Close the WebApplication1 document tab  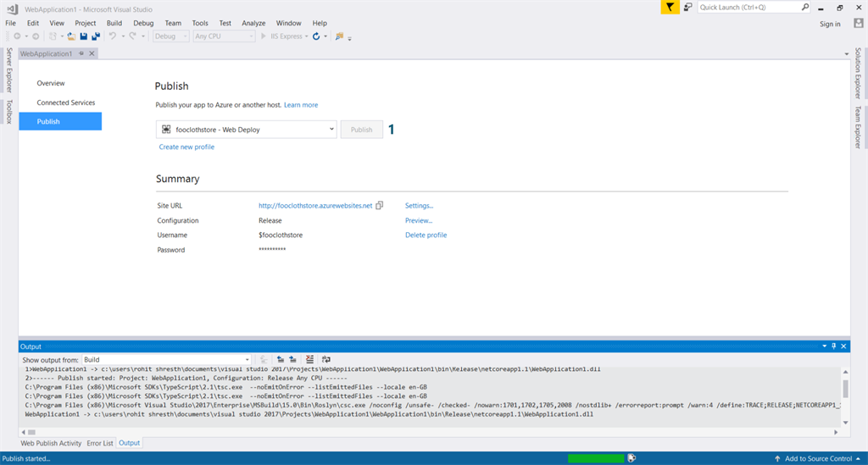[x=92, y=53]
